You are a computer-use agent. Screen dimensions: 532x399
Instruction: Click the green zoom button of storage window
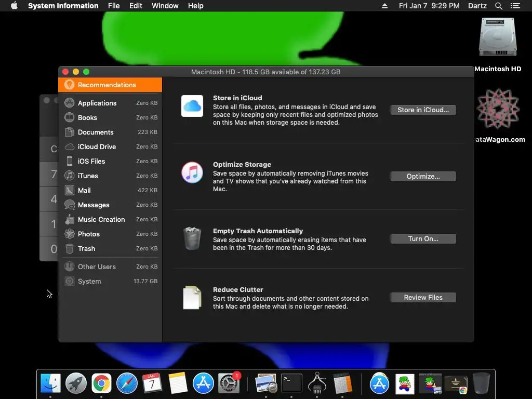(x=86, y=72)
